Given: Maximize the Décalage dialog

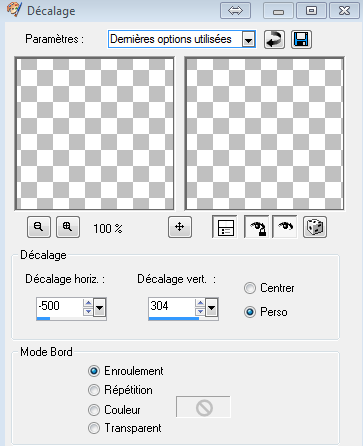Looking at the screenshot, I should [x=311, y=11].
